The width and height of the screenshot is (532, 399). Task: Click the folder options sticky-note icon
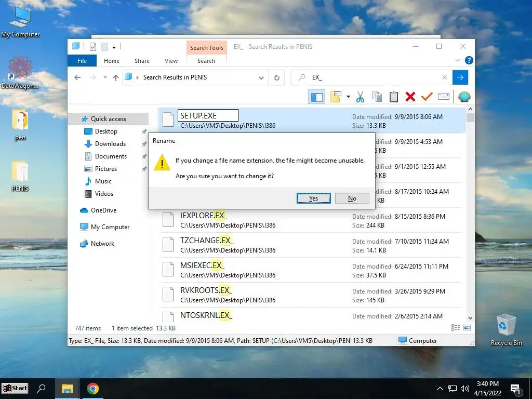(336, 97)
